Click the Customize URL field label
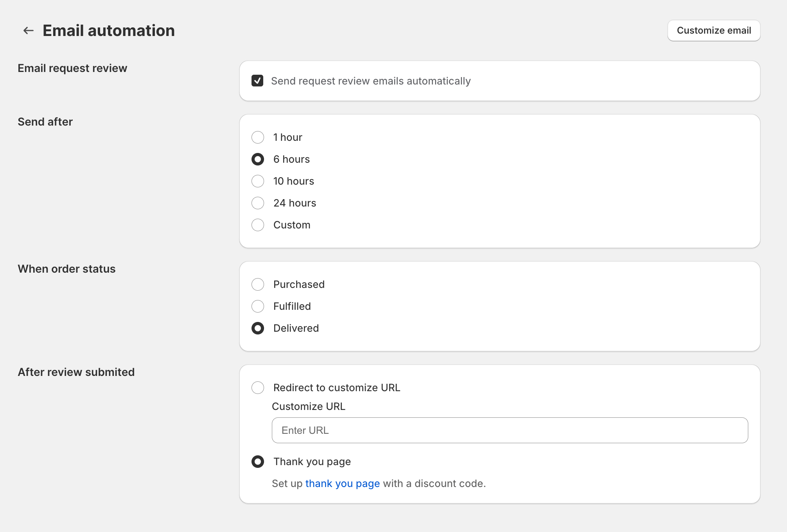 308,406
